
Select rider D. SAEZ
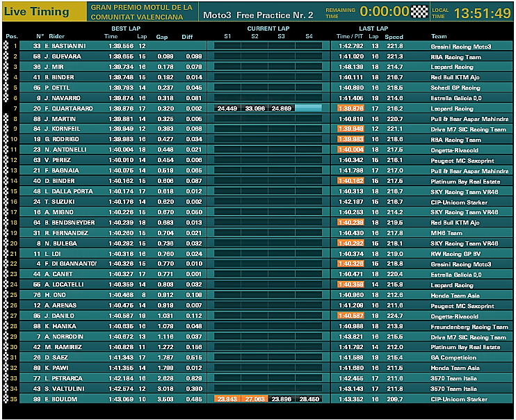point(56,357)
